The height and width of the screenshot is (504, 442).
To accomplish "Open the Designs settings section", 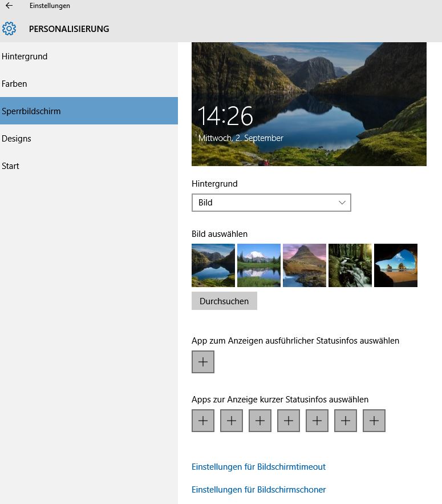I will 89,138.
